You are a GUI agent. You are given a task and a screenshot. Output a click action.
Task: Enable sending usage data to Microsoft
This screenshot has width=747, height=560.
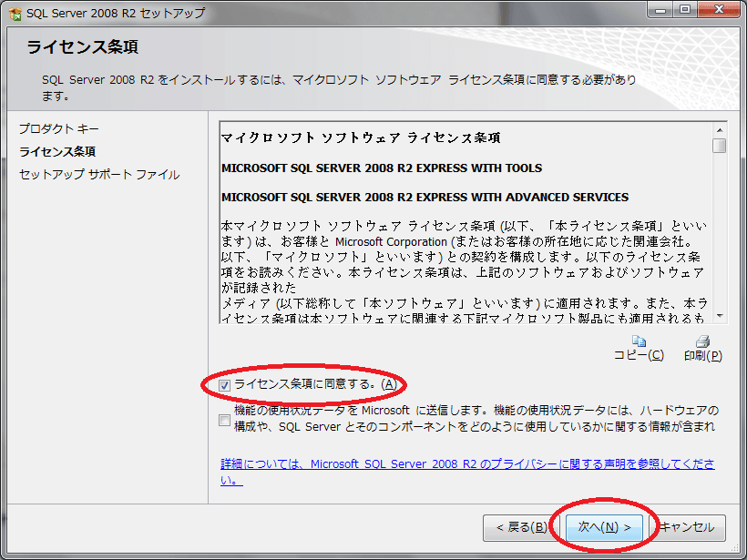tap(224, 420)
